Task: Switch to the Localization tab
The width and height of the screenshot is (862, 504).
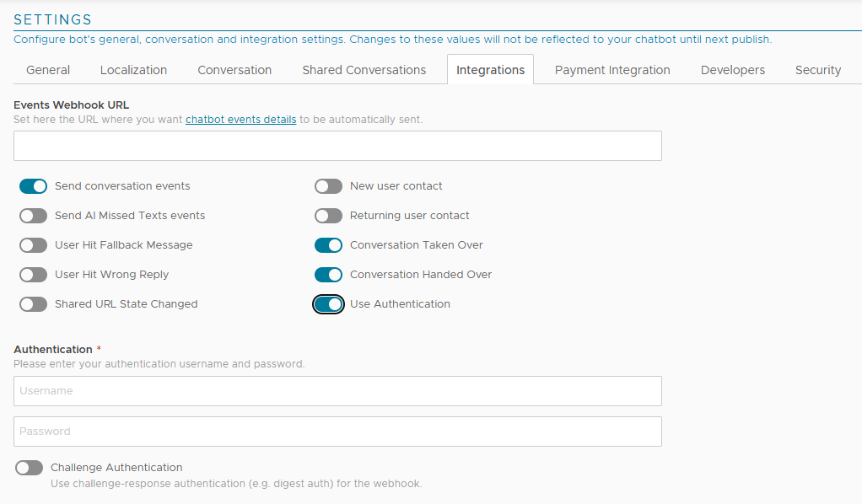Action: tap(133, 70)
